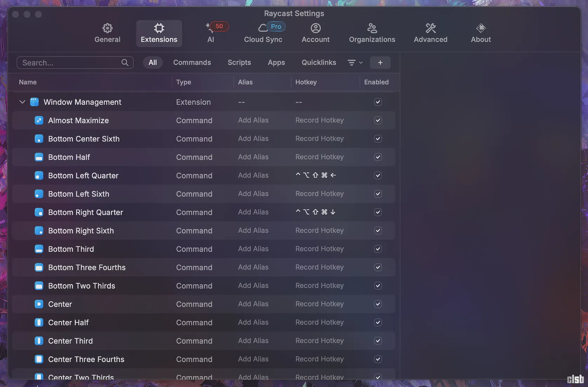Viewport: 588px width, 387px height.
Task: Toggle Enabled checkbox for Center
Action: [378, 304]
